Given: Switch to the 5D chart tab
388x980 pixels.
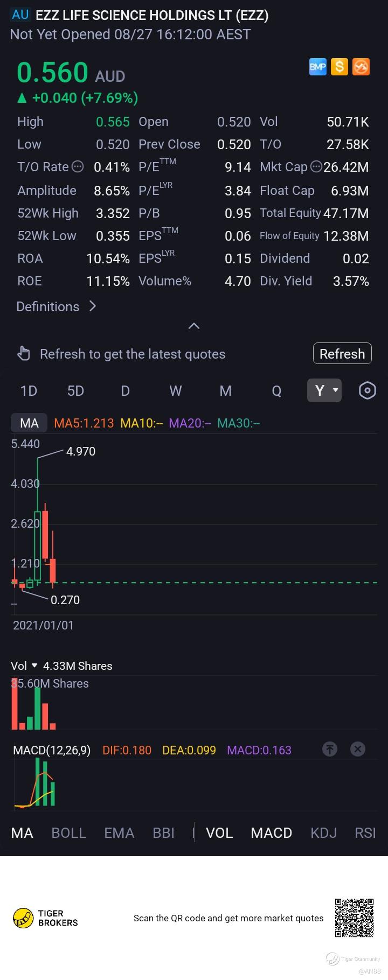Looking at the screenshot, I should [x=75, y=390].
